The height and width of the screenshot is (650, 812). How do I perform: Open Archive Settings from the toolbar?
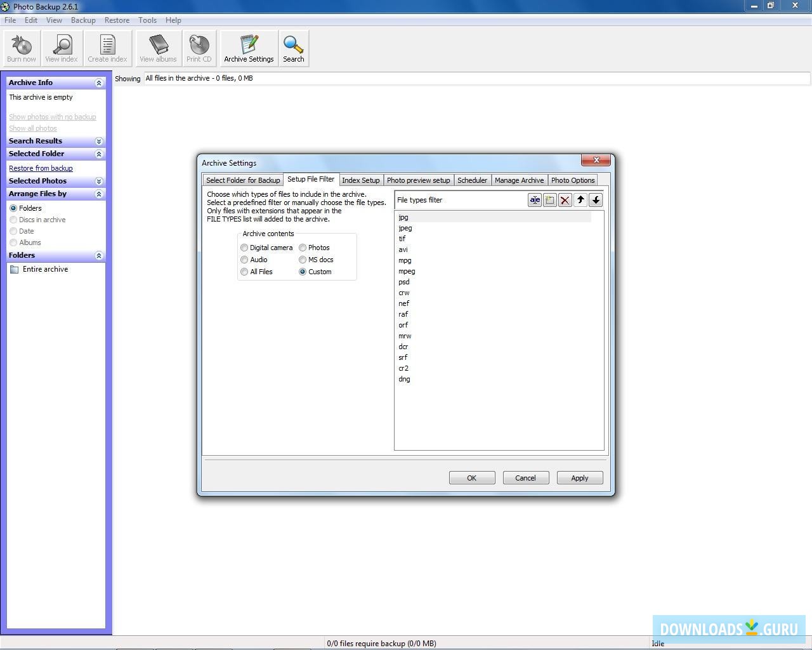click(249, 48)
